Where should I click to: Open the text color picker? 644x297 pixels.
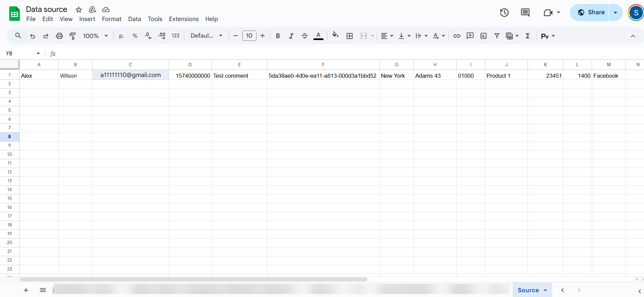coord(318,36)
